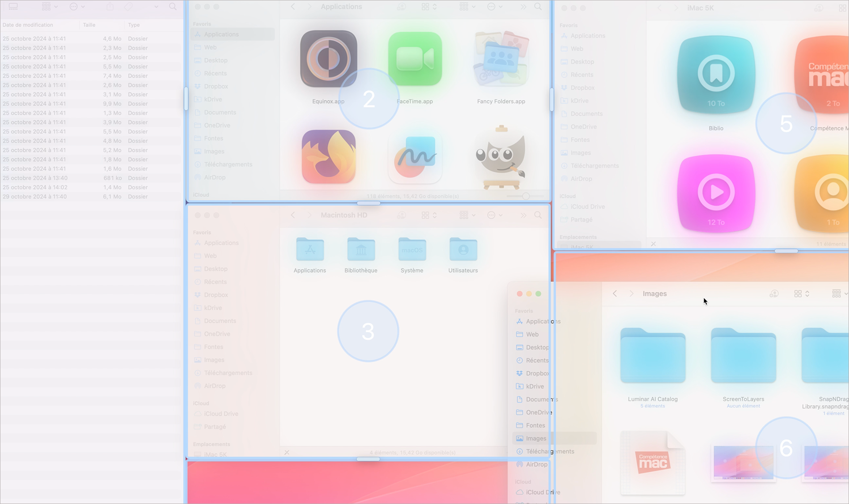
Task: Click back arrow in Applications window
Action: coord(292,7)
